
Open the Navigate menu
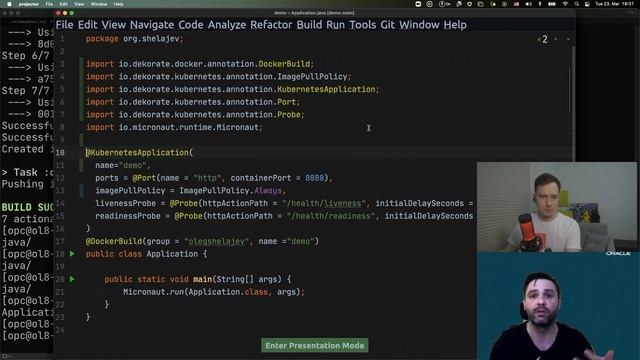[152, 25]
